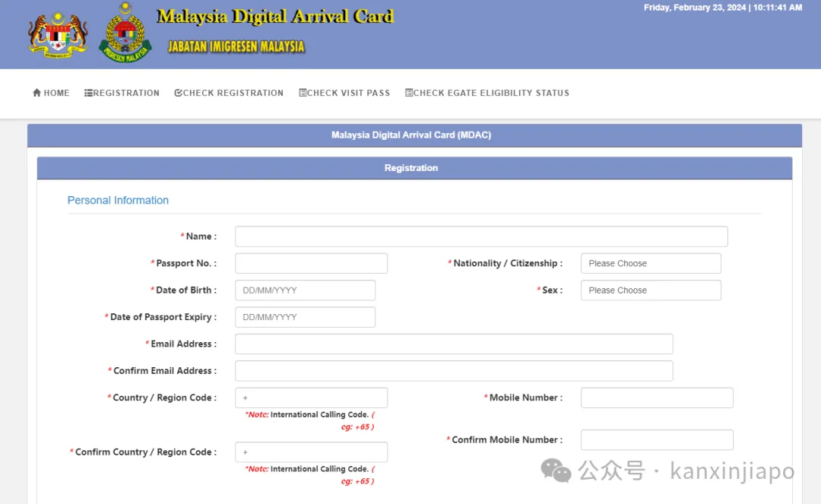The width and height of the screenshot is (821, 504).
Task: Open CHECK REGISTRATION menu item
Action: (x=229, y=93)
